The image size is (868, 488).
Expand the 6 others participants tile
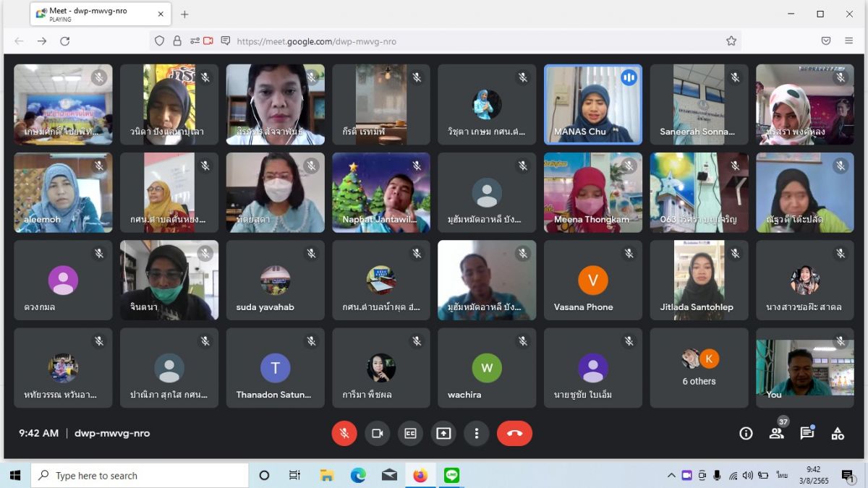699,368
